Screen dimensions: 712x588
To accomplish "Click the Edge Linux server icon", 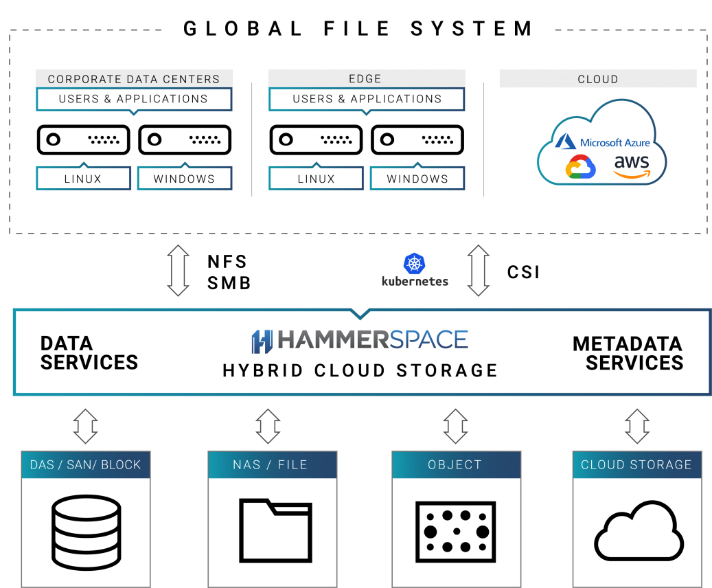I will pos(316,139).
